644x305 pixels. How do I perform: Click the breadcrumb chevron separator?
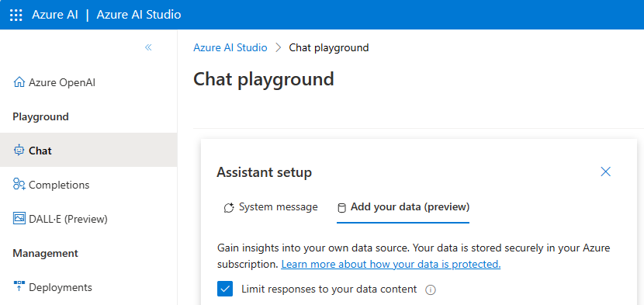(x=279, y=47)
